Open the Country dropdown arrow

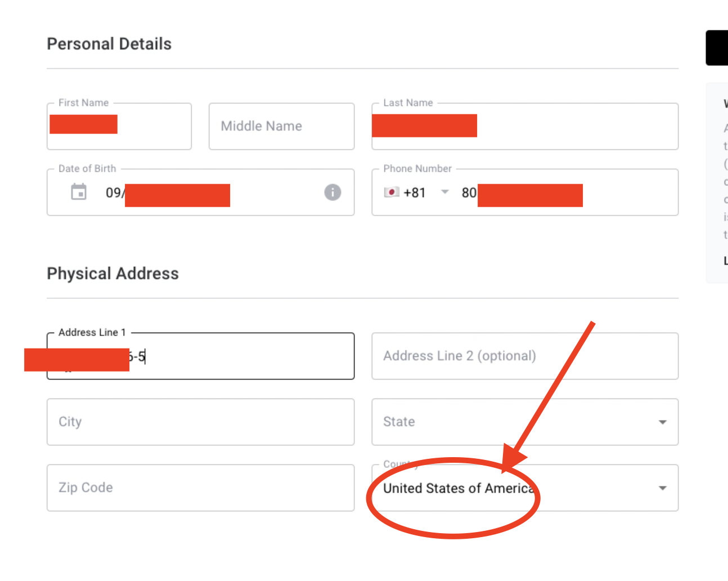click(662, 488)
